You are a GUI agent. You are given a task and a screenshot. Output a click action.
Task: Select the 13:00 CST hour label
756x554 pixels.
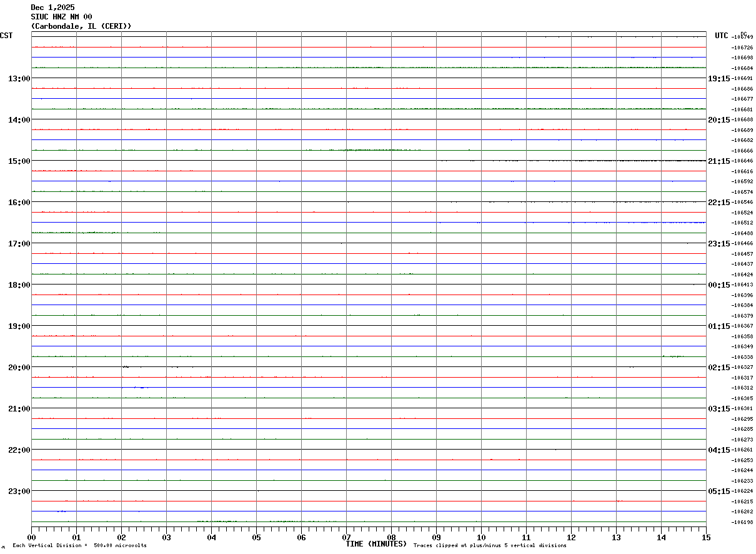(19, 78)
